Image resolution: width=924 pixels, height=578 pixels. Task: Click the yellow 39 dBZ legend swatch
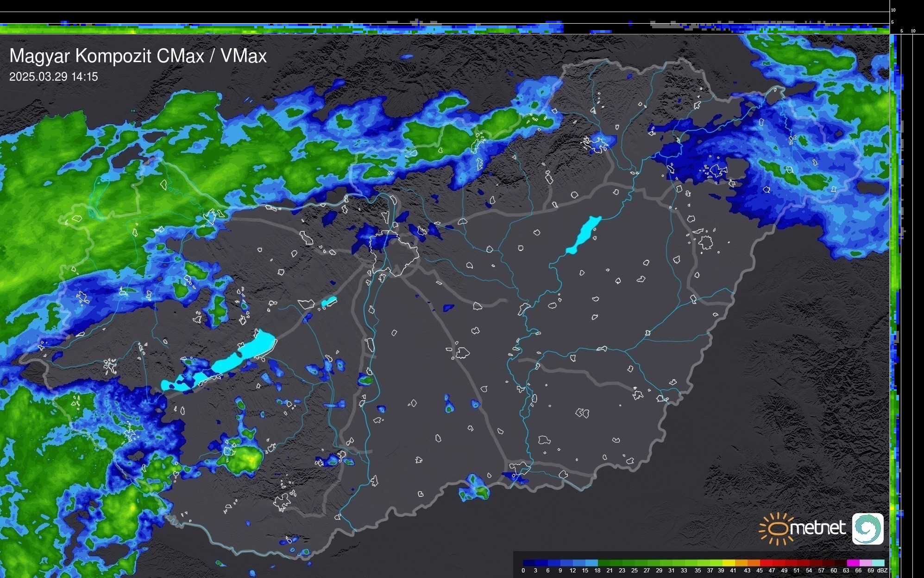[x=729, y=563]
